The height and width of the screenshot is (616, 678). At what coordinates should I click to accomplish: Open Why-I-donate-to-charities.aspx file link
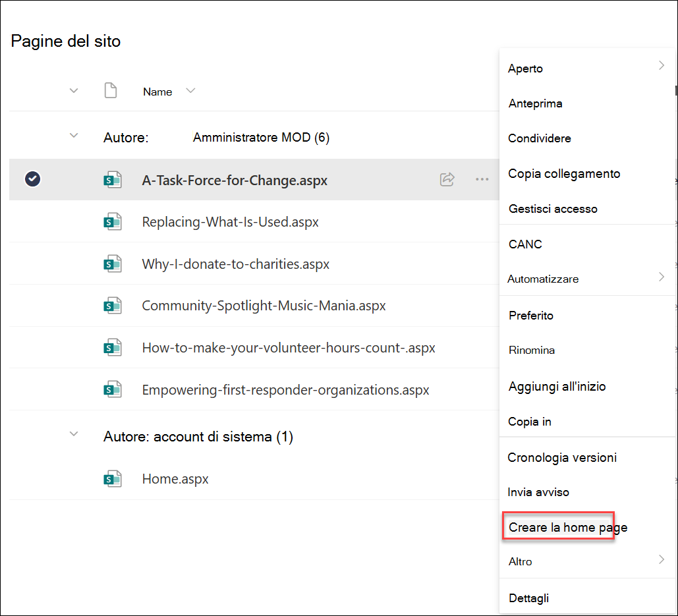click(236, 264)
